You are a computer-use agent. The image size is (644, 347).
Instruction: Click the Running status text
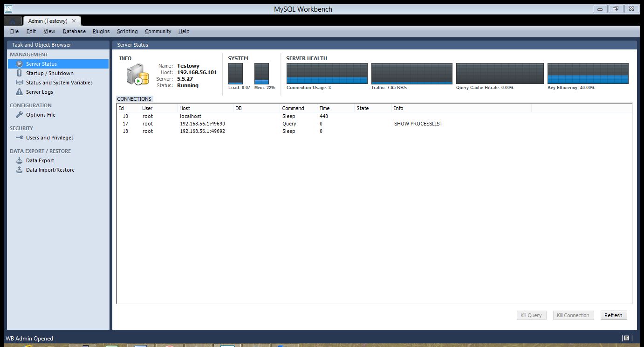tap(188, 85)
